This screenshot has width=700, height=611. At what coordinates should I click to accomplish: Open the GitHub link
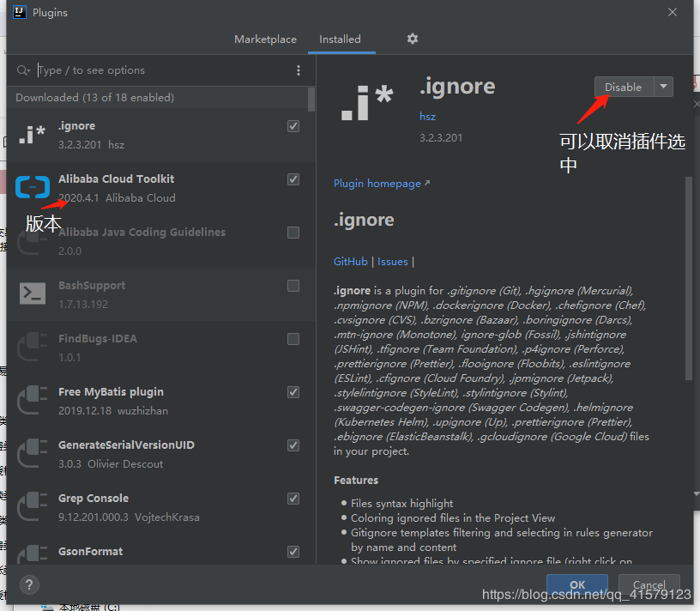(x=351, y=261)
